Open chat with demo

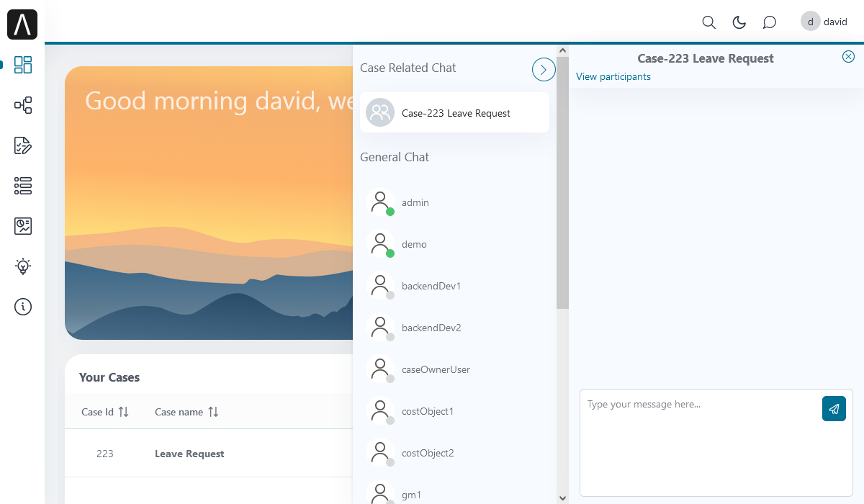pos(454,244)
